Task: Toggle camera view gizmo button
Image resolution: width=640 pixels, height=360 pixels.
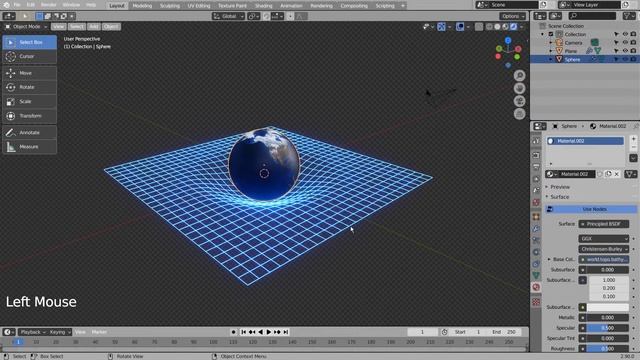Action: (x=519, y=101)
